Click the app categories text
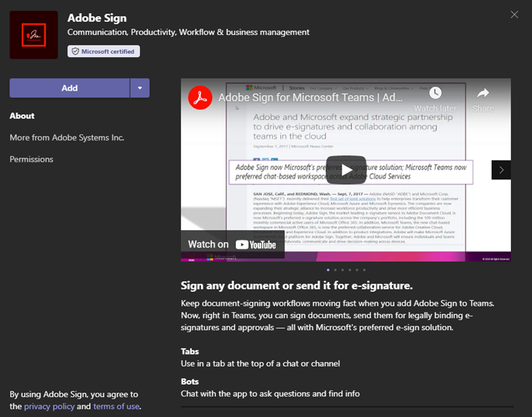This screenshot has height=417, width=532. 188,32
